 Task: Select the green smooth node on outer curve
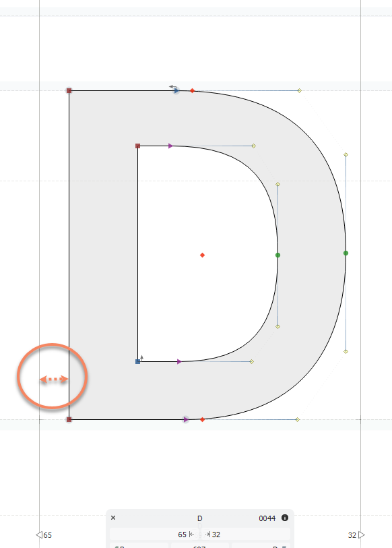point(346,253)
